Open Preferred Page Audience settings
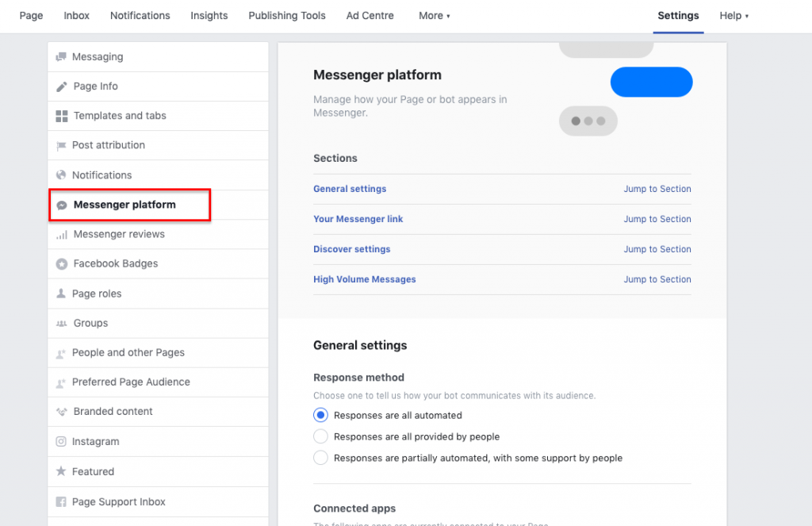This screenshot has height=526, width=812. 158,382
